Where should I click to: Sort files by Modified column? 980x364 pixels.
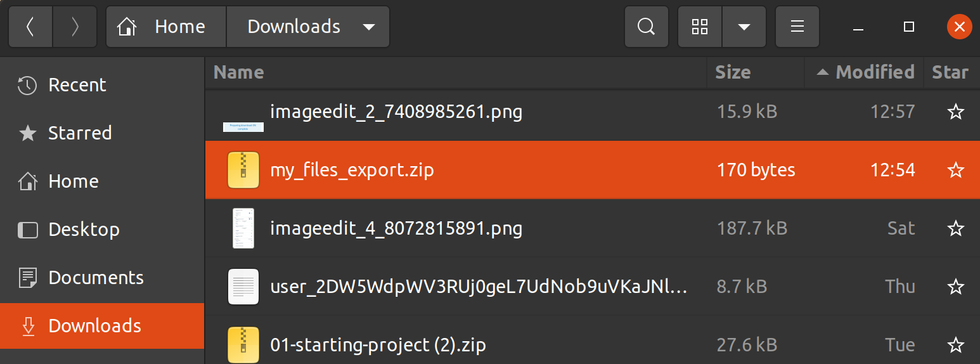[x=875, y=72]
